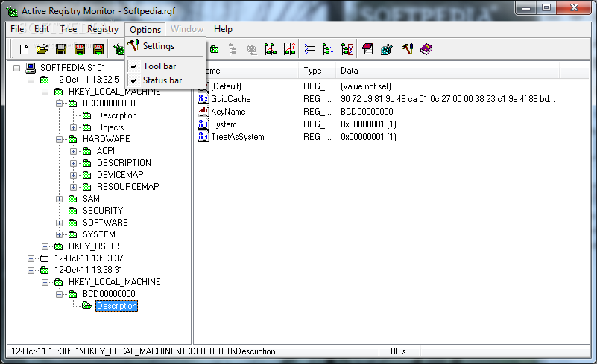Collapse the 12-Oct-11 13:32:51 snapshot node
Viewport: 597px width, 364px height.
[x=31, y=80]
